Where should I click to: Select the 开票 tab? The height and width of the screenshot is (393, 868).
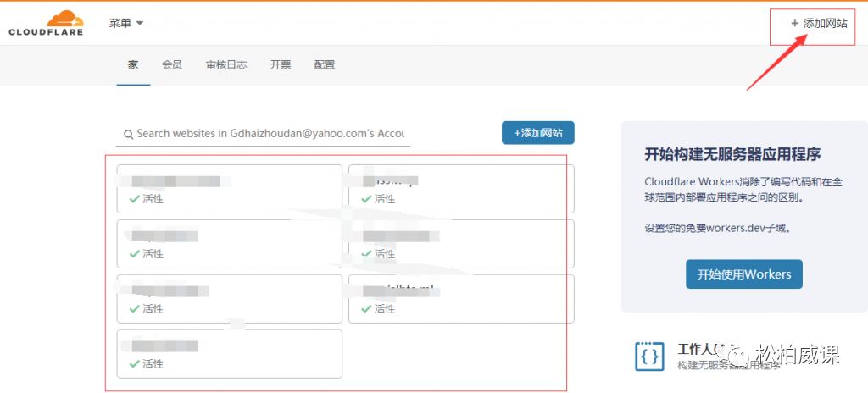pos(281,64)
